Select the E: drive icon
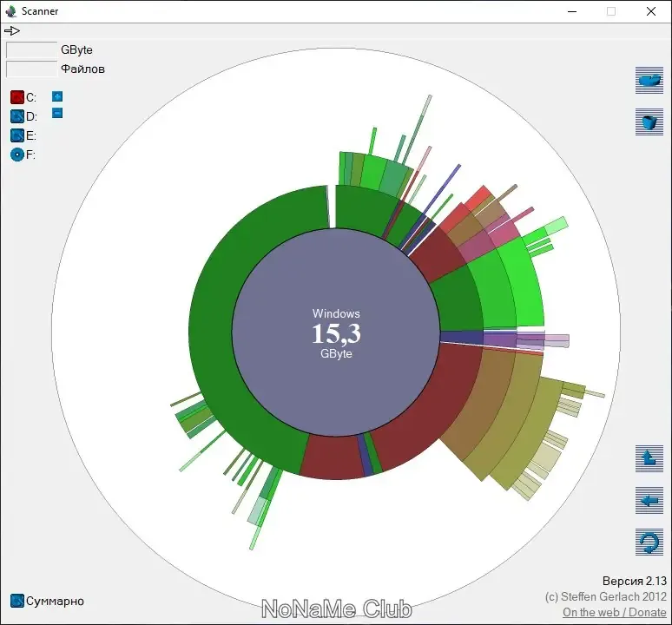Viewport: 672px width, 625px height. tap(17, 135)
